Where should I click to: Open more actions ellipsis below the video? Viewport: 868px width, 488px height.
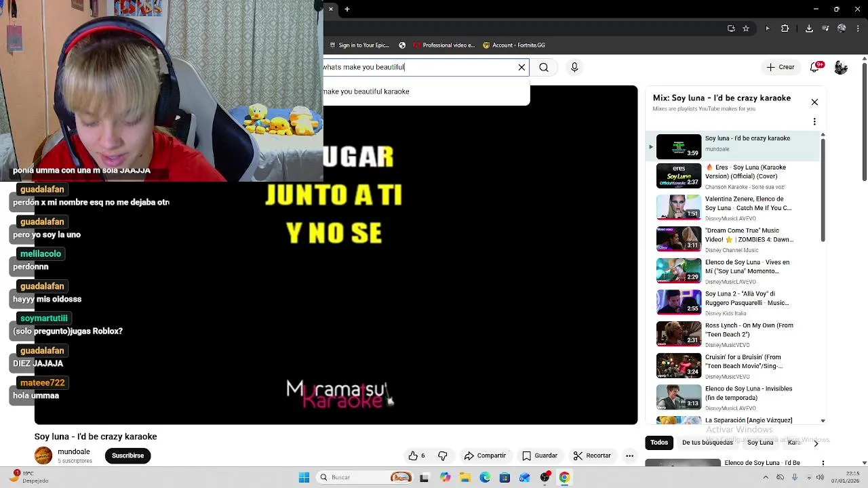tap(629, 455)
